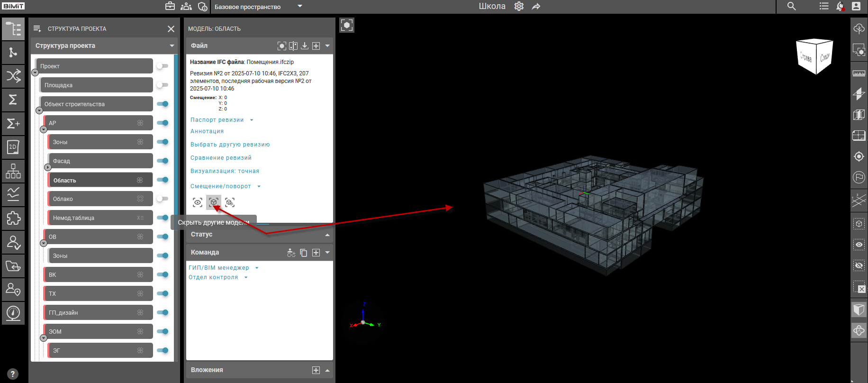Viewport: 868px width, 383px height.
Task: Select the ЭГ tree item
Action: [100, 350]
